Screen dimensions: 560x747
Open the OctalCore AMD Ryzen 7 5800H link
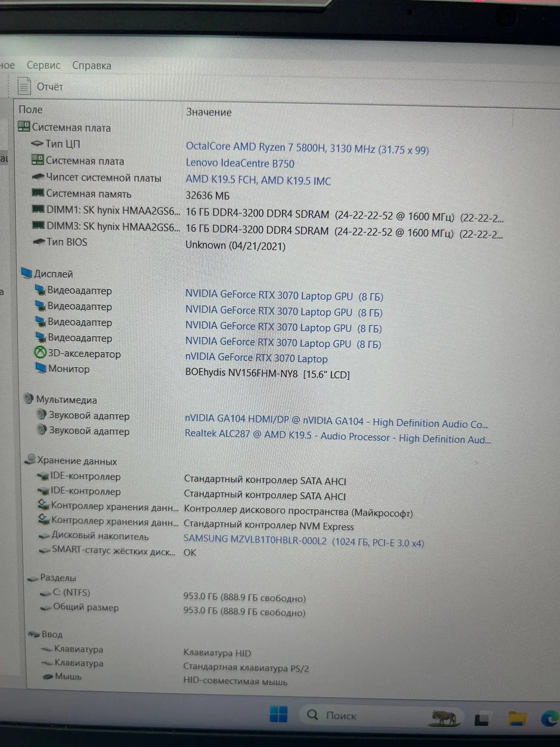coord(307,148)
